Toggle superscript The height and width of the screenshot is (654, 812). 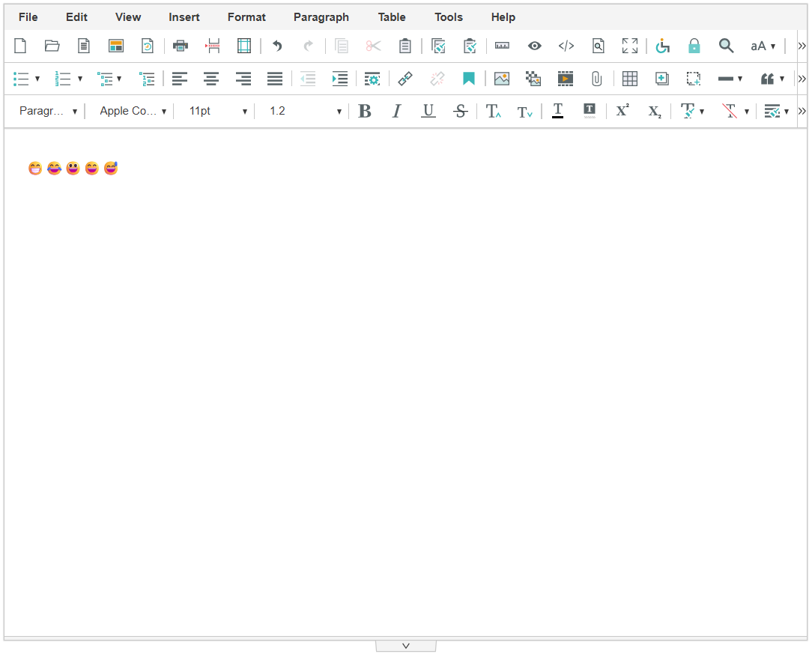(x=622, y=110)
